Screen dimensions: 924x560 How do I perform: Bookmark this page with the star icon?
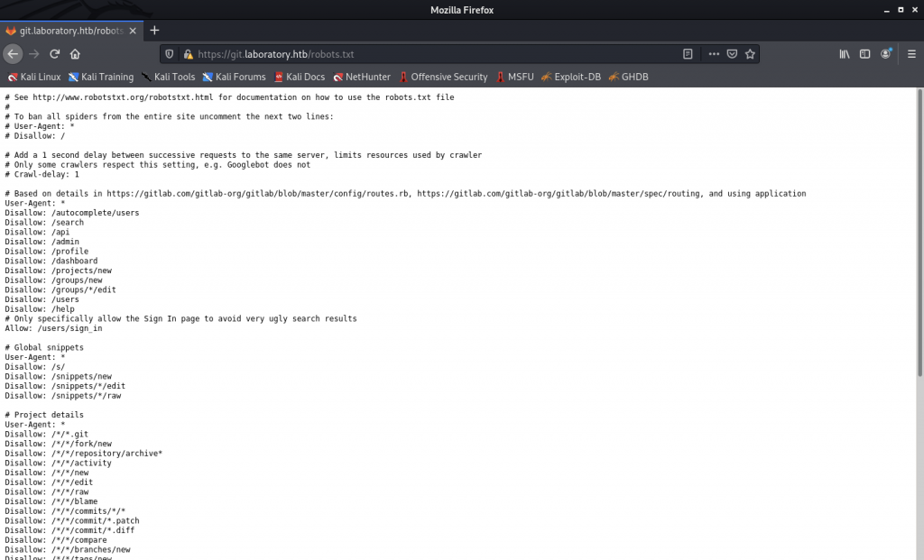[x=750, y=54]
